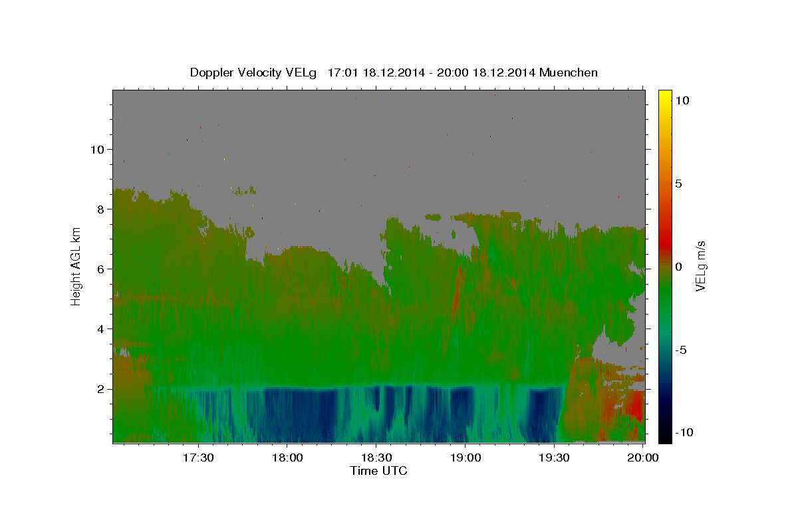Click the colorbar top label '10'
The width and height of the screenshot is (798, 532).
click(683, 100)
